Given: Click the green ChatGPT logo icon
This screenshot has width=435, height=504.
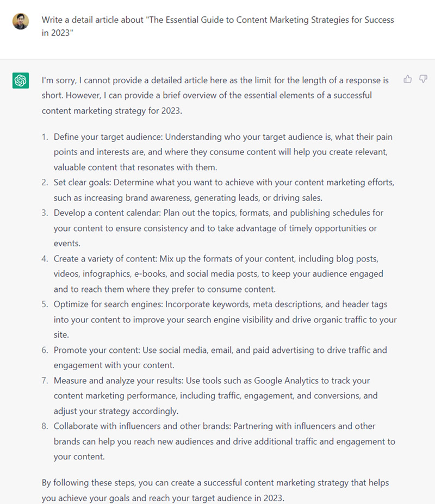Looking at the screenshot, I should [21, 80].
